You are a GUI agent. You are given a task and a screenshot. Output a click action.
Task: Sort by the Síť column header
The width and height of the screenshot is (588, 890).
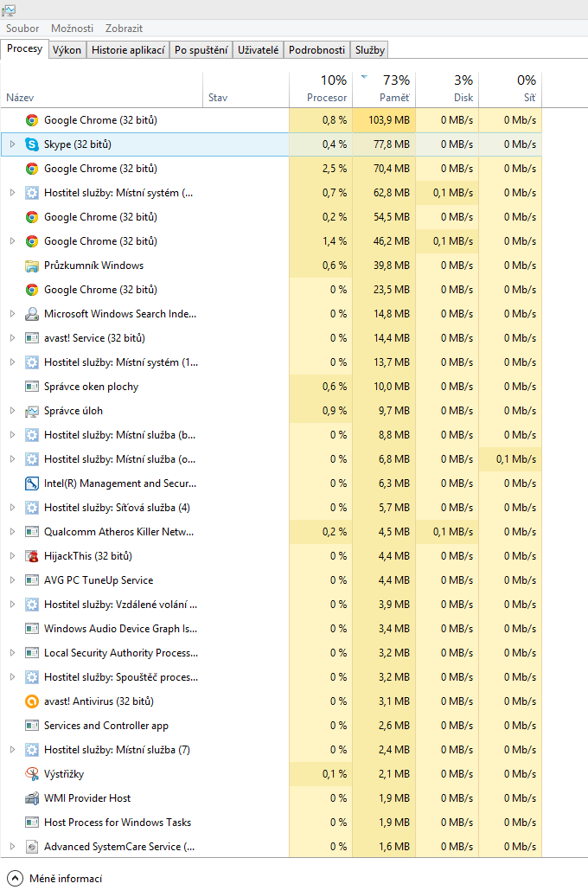510,90
